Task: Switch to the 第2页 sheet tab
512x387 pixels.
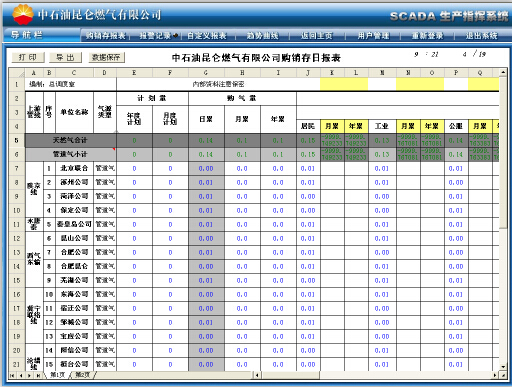Action: (83, 375)
